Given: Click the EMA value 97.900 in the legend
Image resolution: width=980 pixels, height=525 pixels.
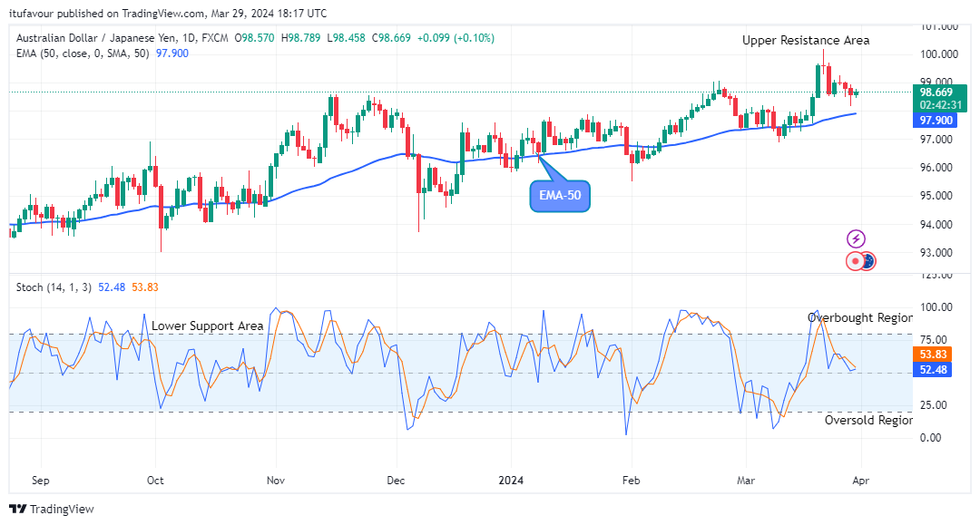Looking at the screenshot, I should point(171,53).
